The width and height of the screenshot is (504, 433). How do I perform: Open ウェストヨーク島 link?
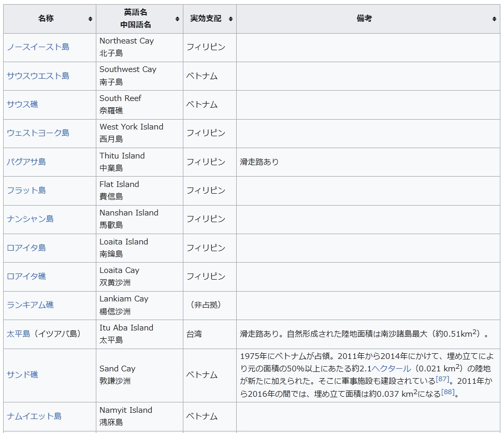click(x=38, y=133)
